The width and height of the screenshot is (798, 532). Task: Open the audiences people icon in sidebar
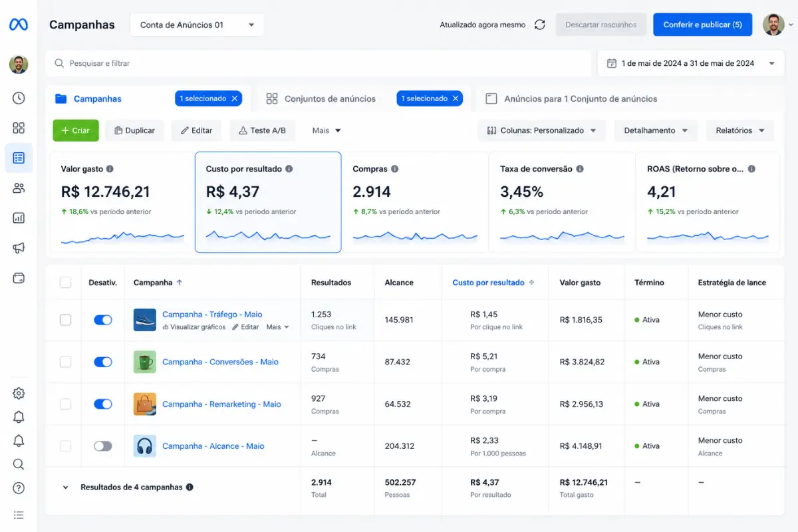coord(19,188)
